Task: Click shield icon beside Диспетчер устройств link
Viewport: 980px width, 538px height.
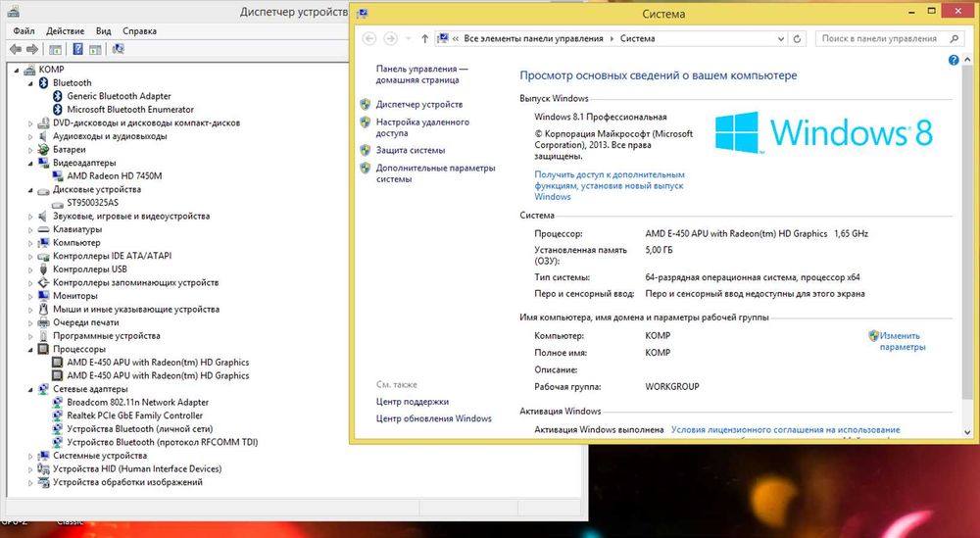Action: coord(365,104)
